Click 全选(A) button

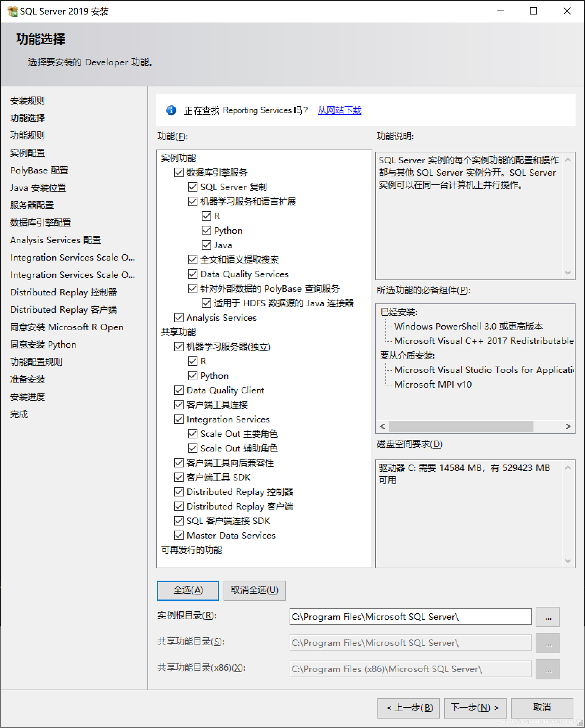(x=188, y=590)
